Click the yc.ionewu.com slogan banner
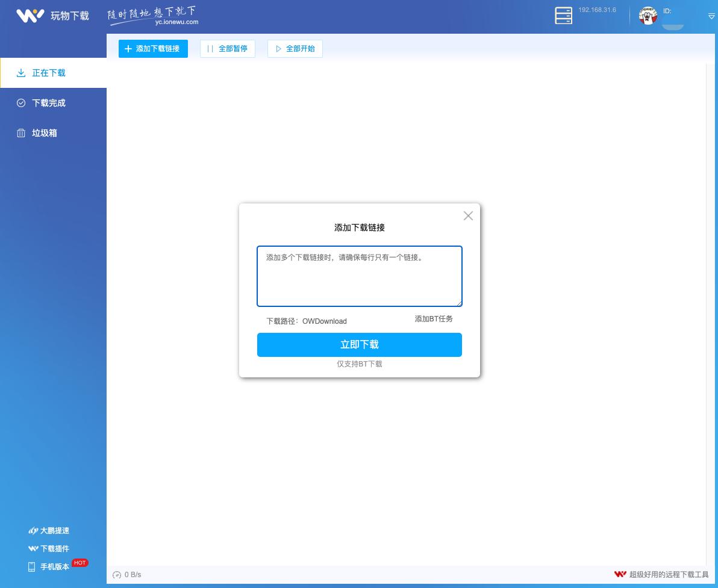This screenshot has height=588, width=718. [153, 16]
